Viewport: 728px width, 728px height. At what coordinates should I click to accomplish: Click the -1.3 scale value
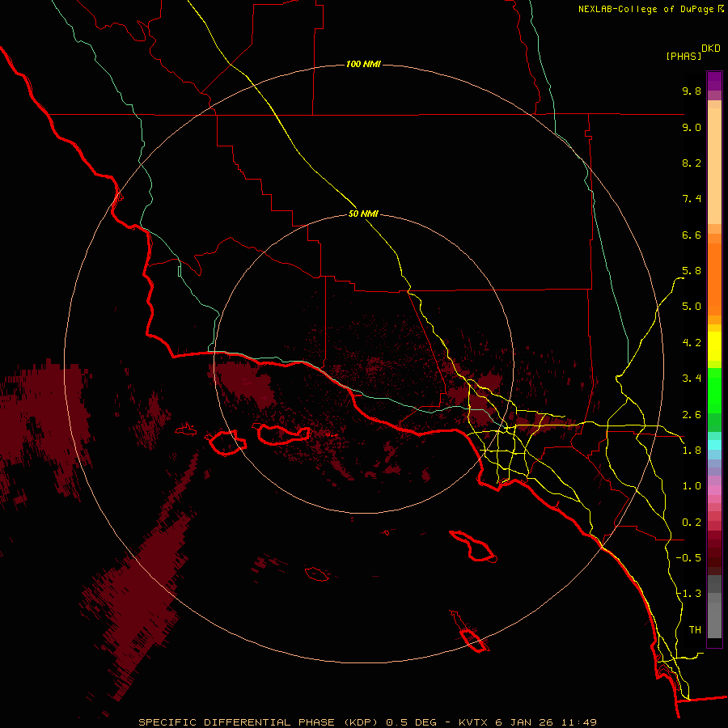[x=688, y=594]
